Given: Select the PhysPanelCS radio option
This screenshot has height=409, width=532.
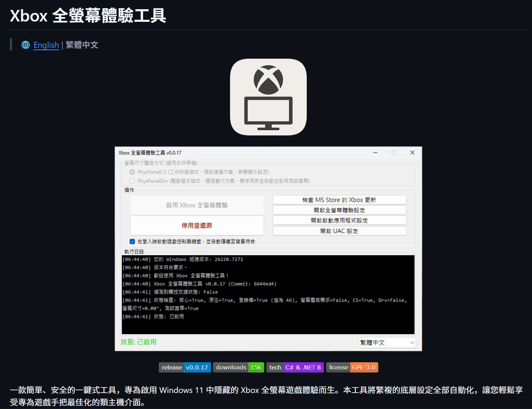Looking at the screenshot, I should [x=132, y=172].
